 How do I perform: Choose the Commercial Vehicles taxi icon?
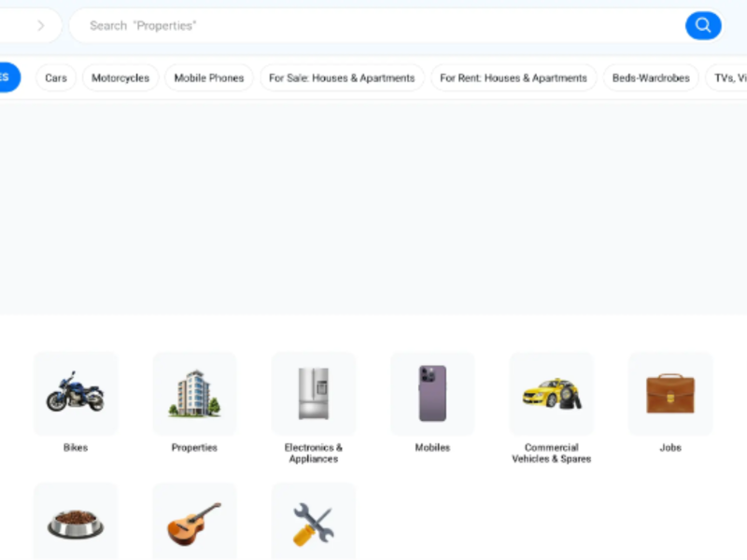pos(551,393)
